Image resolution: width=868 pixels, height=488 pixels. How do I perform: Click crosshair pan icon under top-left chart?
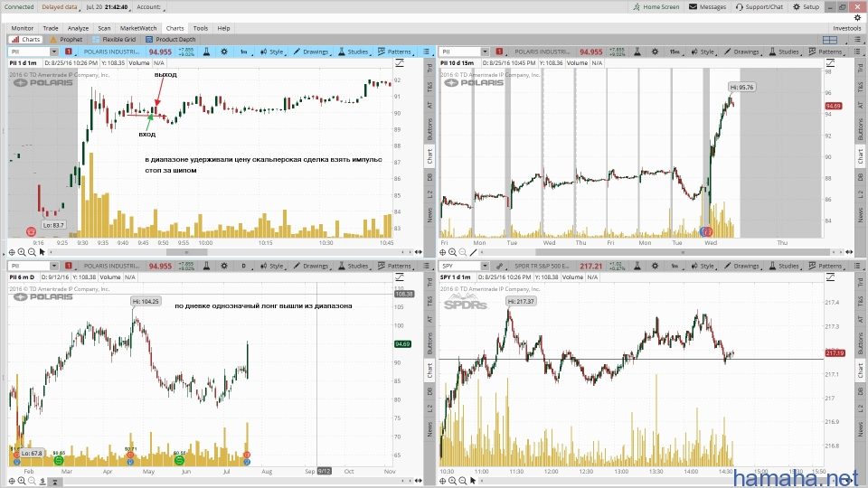pyautogui.click(x=11, y=252)
